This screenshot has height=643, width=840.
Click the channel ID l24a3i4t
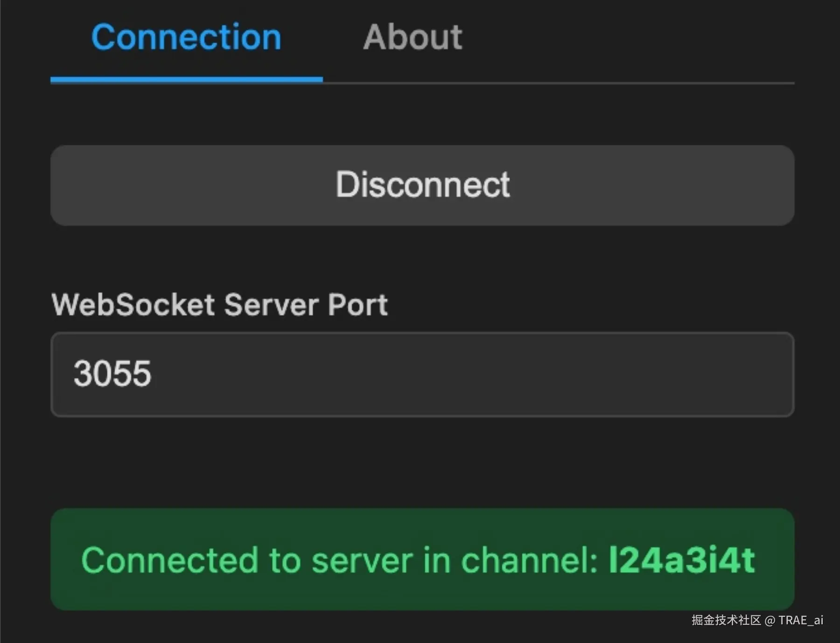(682, 560)
